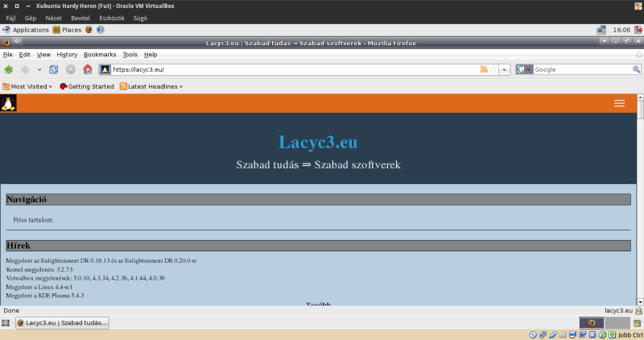The image size is (644, 340).
Task: Open the search engine selector dropdown
Action: [x=524, y=69]
